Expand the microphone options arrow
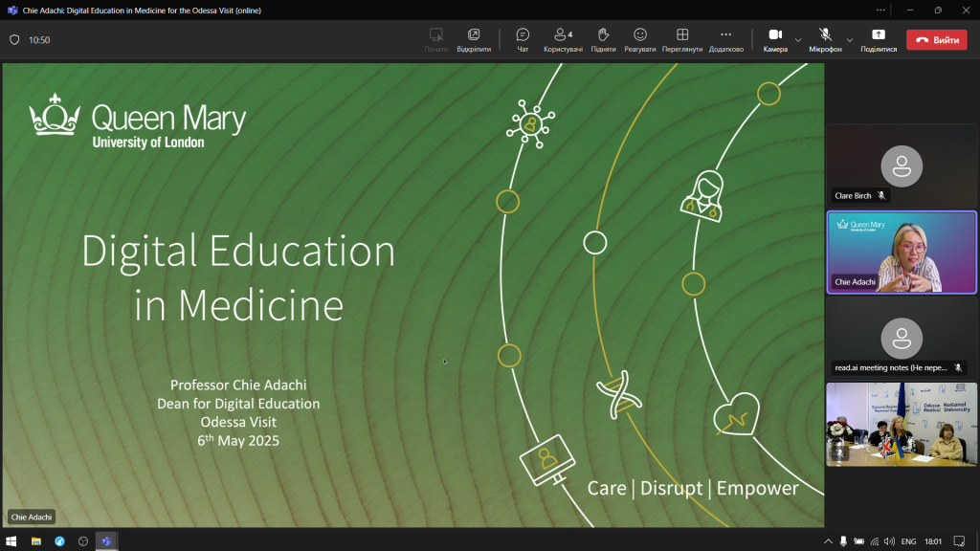 pos(850,40)
